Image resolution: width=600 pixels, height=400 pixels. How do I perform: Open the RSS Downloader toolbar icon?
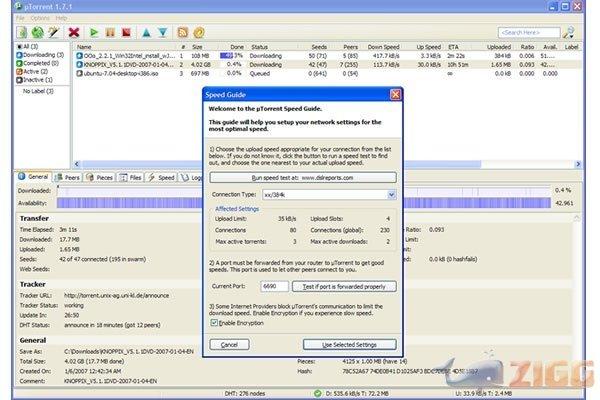tap(183, 33)
